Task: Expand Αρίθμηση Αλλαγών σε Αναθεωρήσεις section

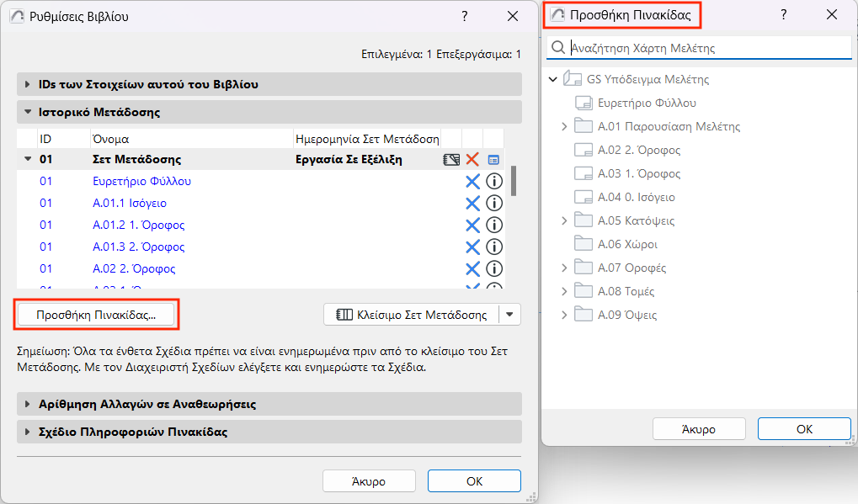Action: pos(28,404)
